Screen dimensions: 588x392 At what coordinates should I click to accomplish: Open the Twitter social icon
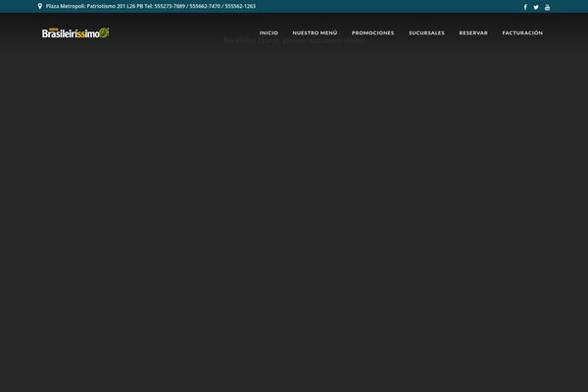click(x=536, y=7)
